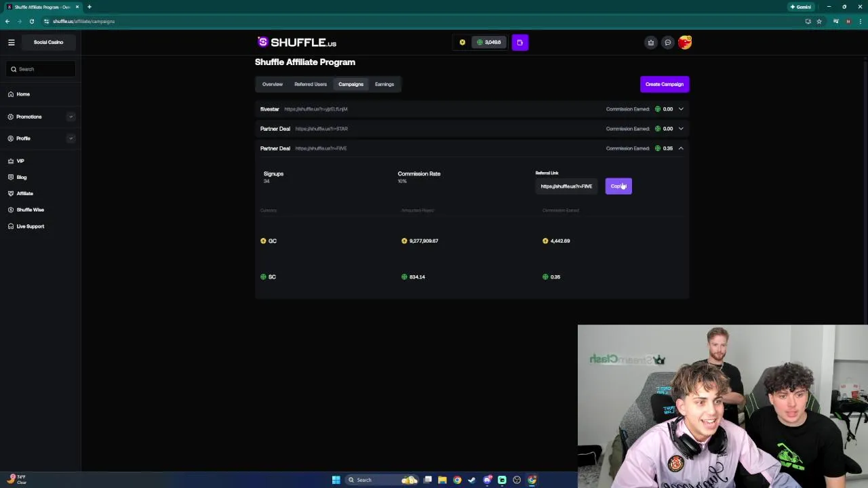Click the Shuffle.us logo
This screenshot has width=868, height=488.
coord(297,42)
